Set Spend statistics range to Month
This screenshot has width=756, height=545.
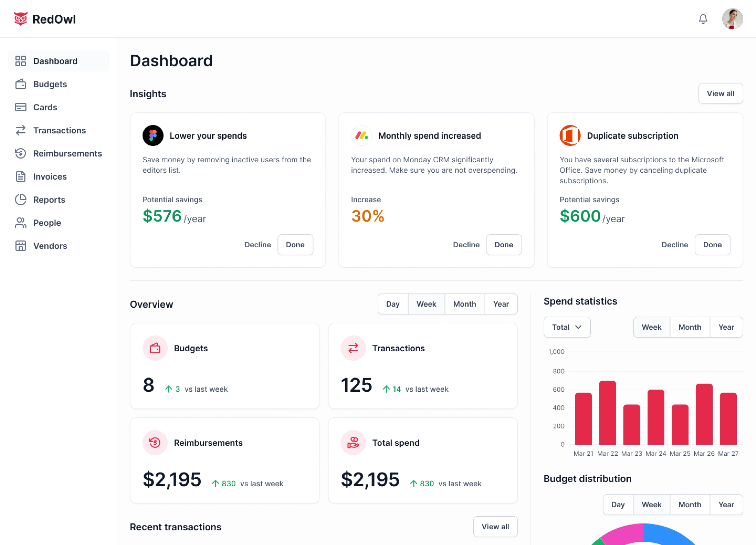690,327
